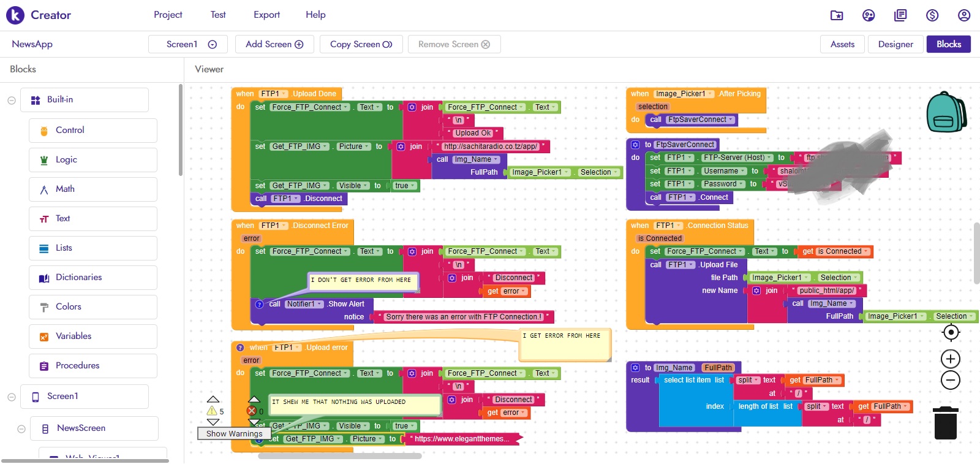Click mutator gear on Img_Name procedure
The width and height of the screenshot is (980, 464).
[x=635, y=368]
